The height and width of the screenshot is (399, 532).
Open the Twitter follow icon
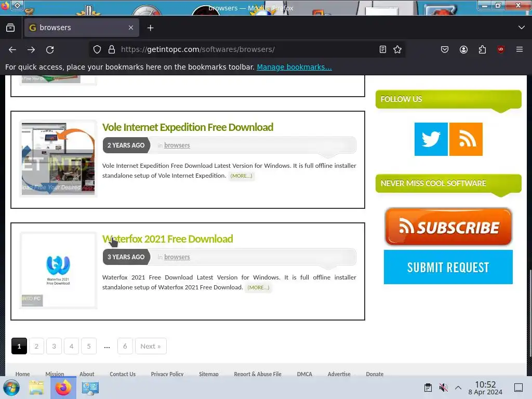(x=431, y=139)
